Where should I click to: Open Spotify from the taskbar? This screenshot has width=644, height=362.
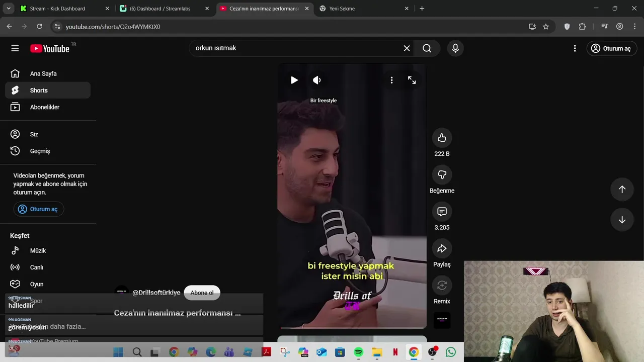[x=358, y=352]
